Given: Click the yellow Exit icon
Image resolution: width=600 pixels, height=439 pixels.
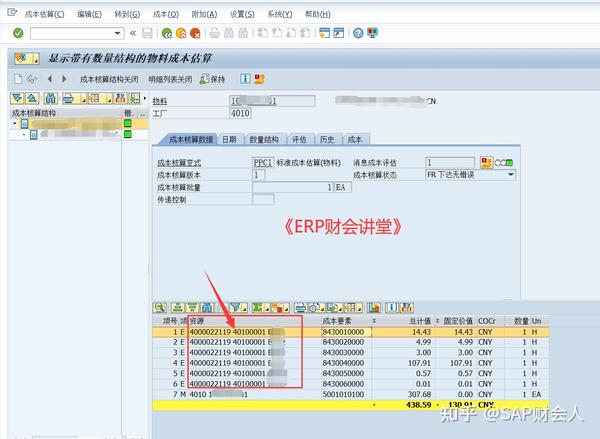Looking at the screenshot, I should point(181,33).
